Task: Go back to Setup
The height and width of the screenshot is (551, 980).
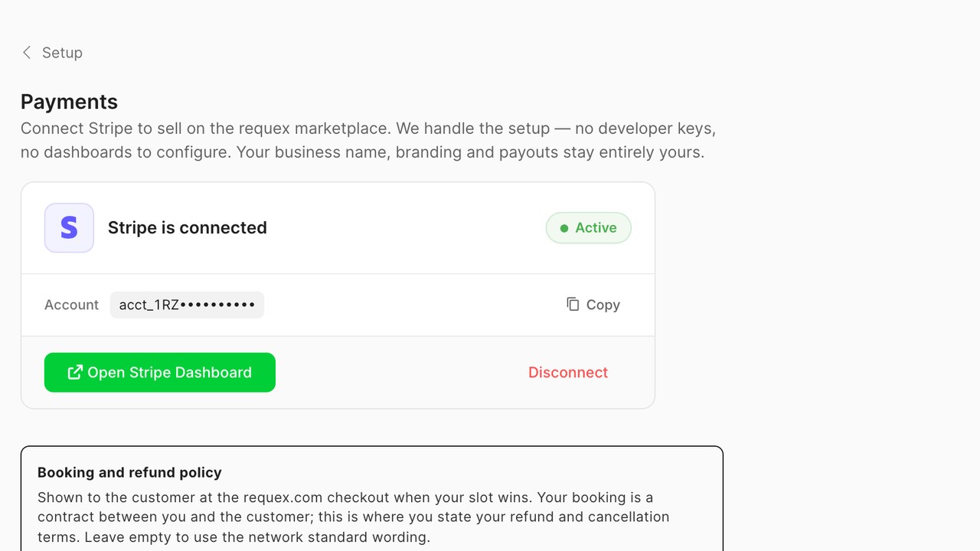Action: click(52, 52)
